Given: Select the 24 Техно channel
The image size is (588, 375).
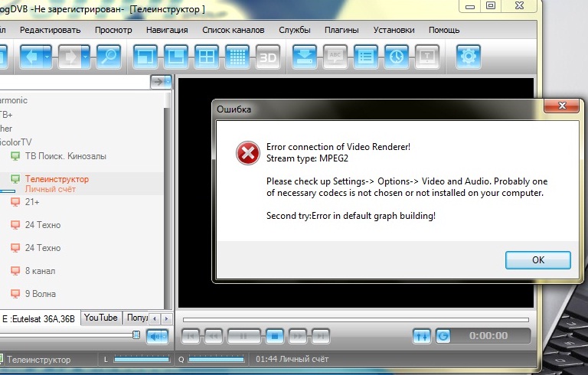Looking at the screenshot, I should click(43, 225).
